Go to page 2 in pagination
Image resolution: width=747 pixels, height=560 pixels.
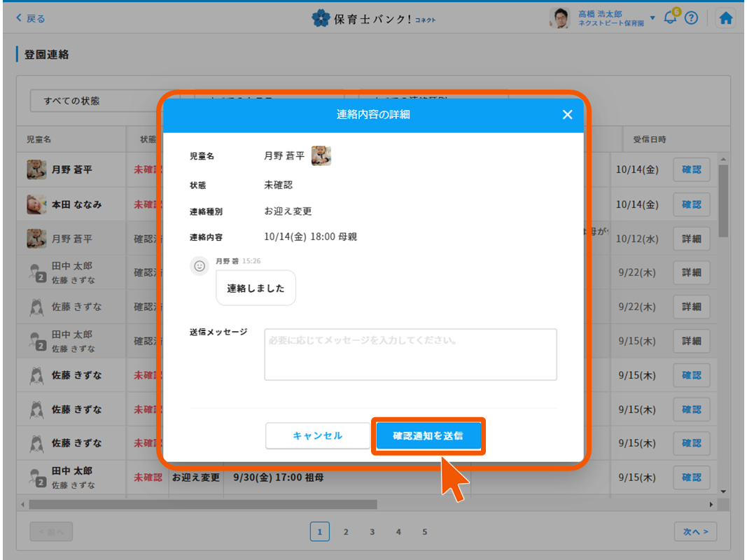point(346,532)
